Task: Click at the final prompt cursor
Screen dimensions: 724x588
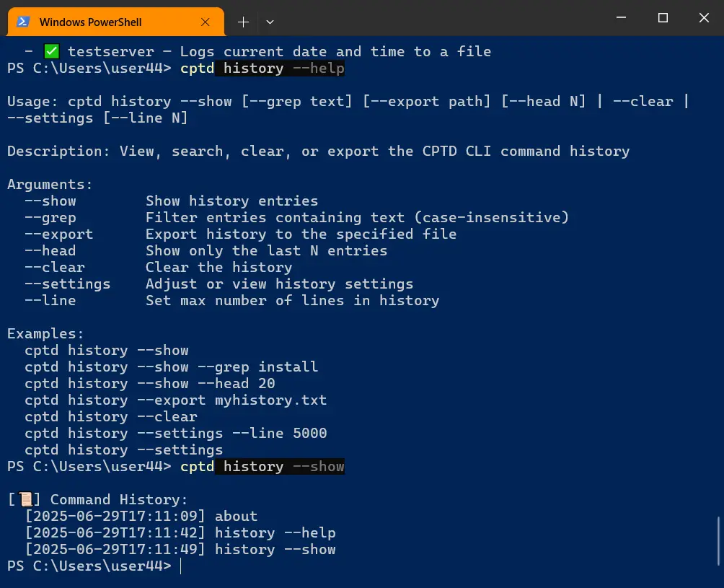Action: point(180,566)
